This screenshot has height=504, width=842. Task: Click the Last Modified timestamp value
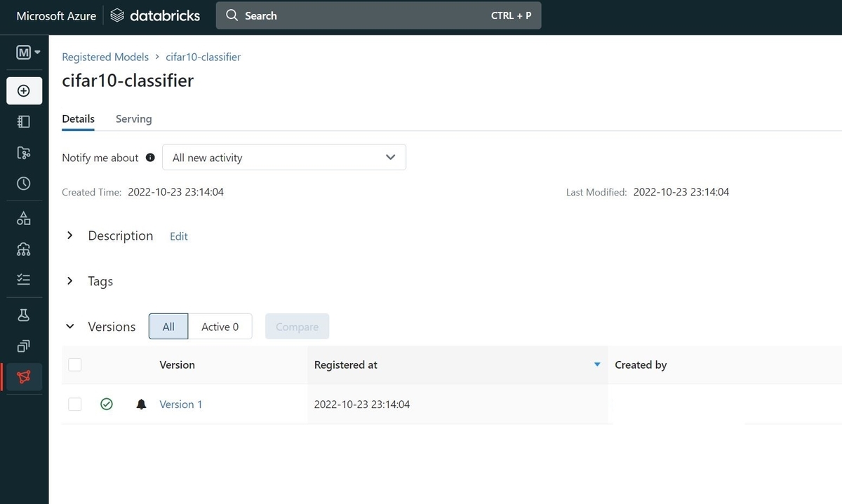click(681, 191)
